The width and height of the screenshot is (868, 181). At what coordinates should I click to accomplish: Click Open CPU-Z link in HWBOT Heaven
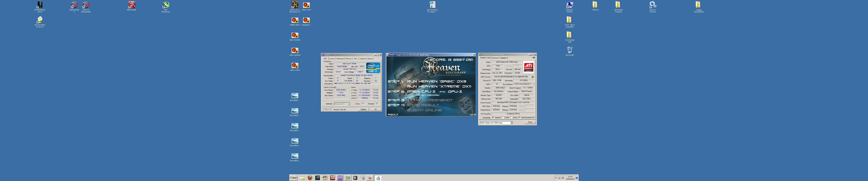[x=421, y=91]
